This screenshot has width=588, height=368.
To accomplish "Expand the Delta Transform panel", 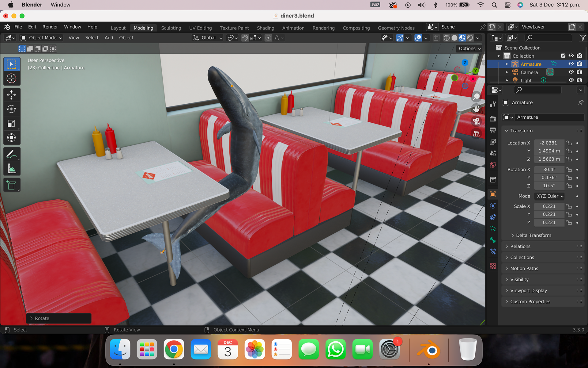I will point(533,235).
